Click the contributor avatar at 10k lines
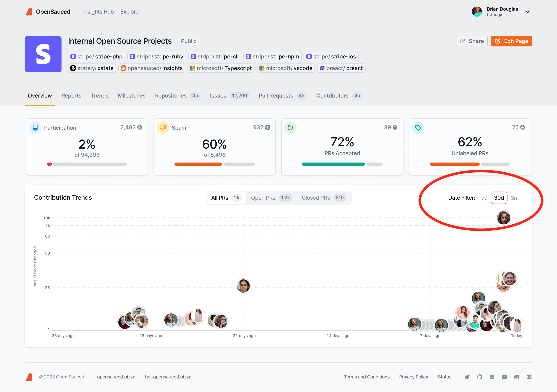Viewport: 557px width, 392px height. pos(504,218)
